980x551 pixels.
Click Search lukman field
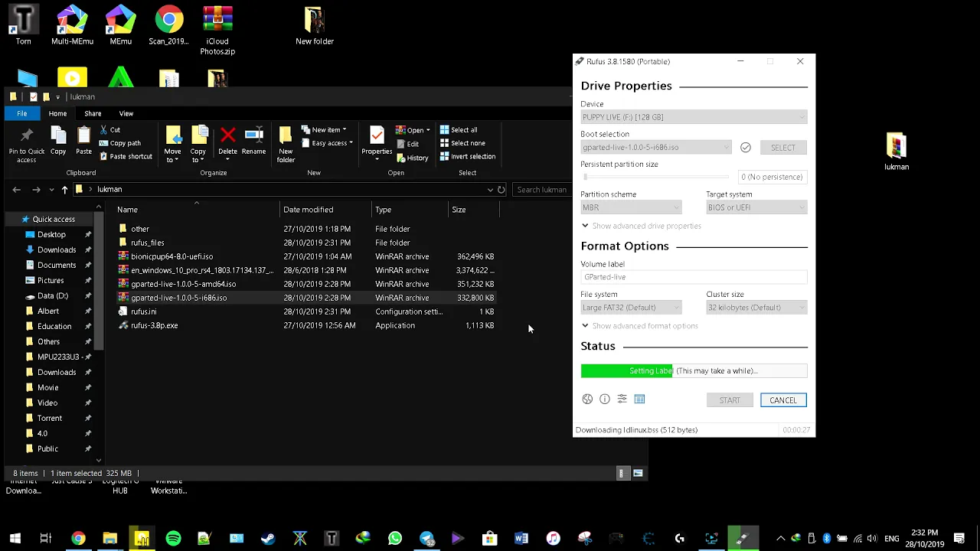(541, 189)
